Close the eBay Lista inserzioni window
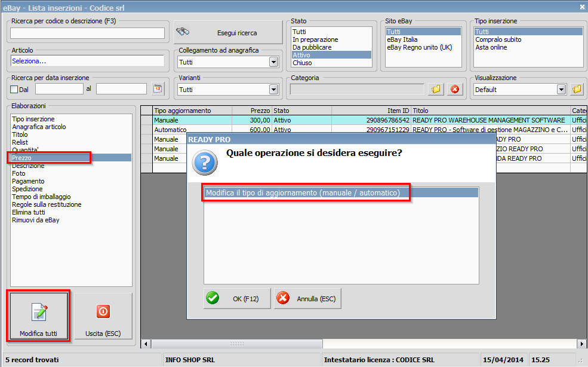 (583, 7)
